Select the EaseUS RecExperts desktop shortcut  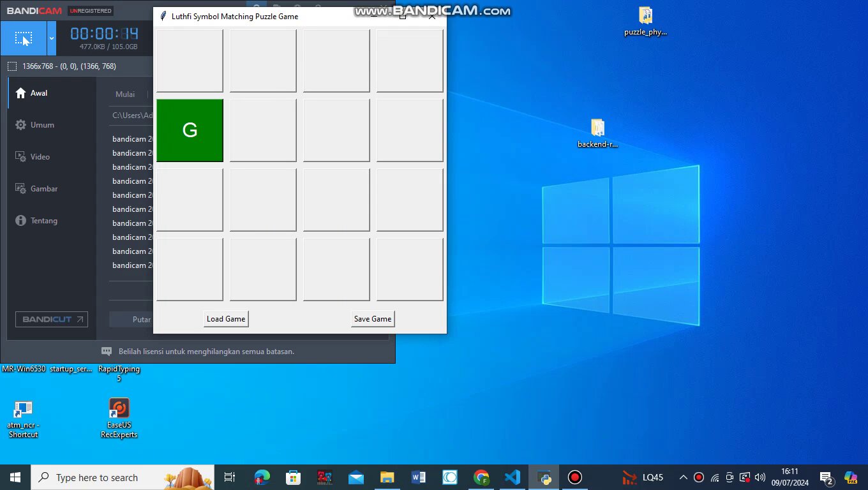(x=119, y=408)
